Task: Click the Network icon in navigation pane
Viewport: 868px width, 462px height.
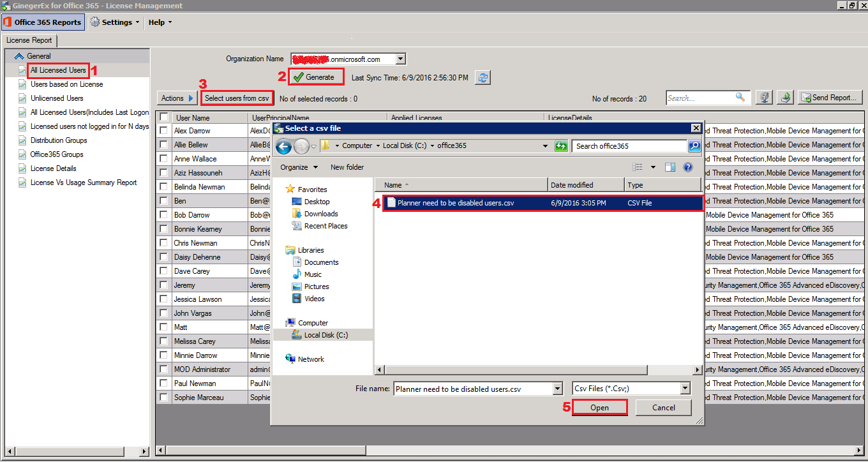Action: pos(290,359)
